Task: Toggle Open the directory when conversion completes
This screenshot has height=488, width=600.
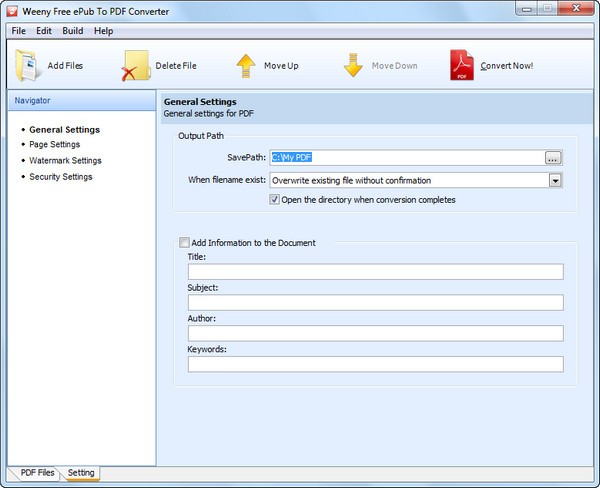Action: click(x=275, y=200)
